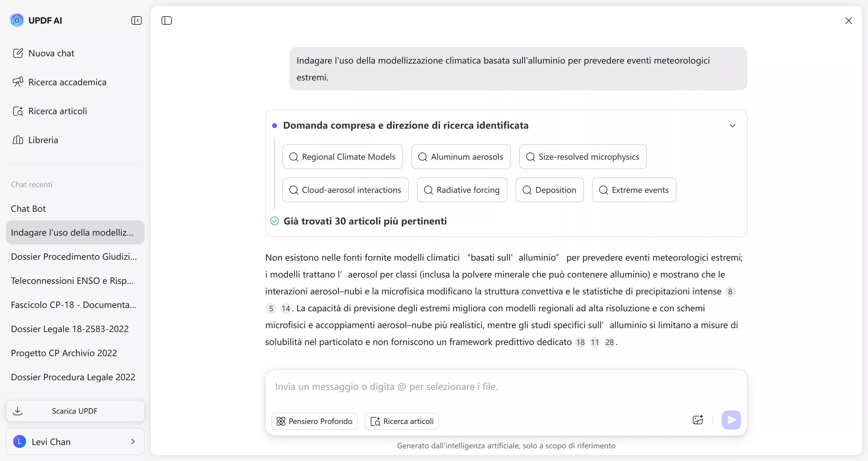Toggle the chat panel visibility icon
The height and width of the screenshot is (461, 868).
coord(166,20)
